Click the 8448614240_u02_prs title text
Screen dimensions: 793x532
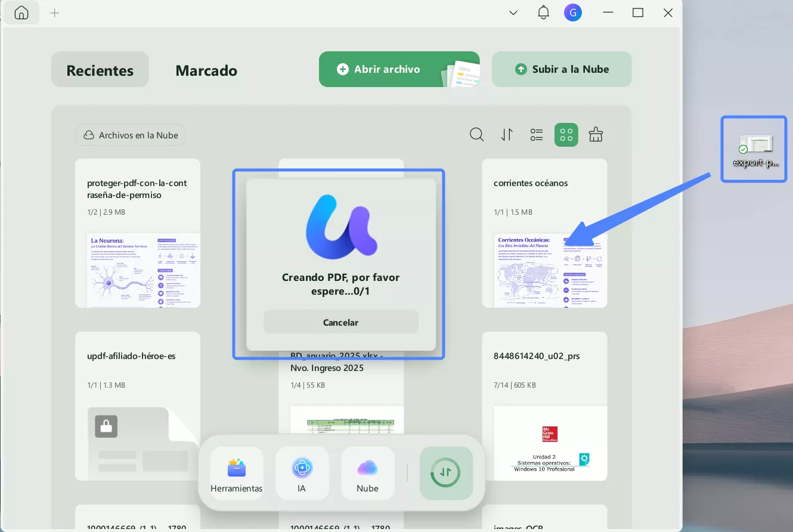click(537, 356)
